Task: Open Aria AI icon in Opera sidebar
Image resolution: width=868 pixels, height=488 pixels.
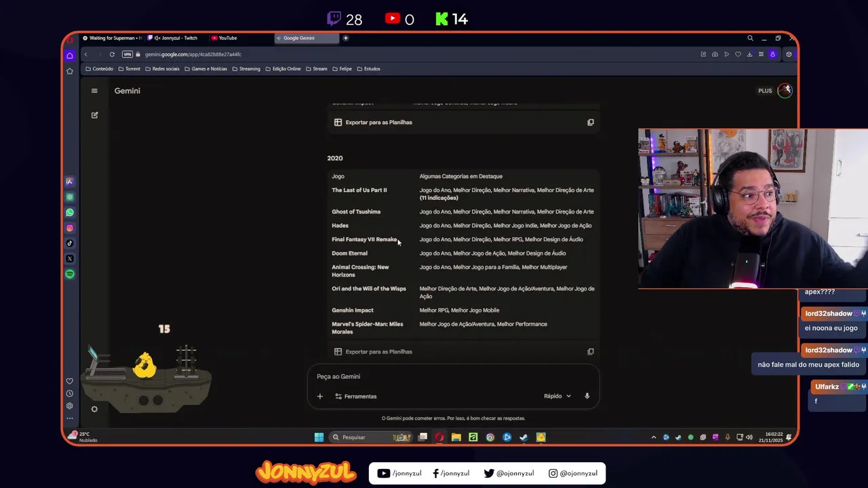Action: [x=70, y=182]
